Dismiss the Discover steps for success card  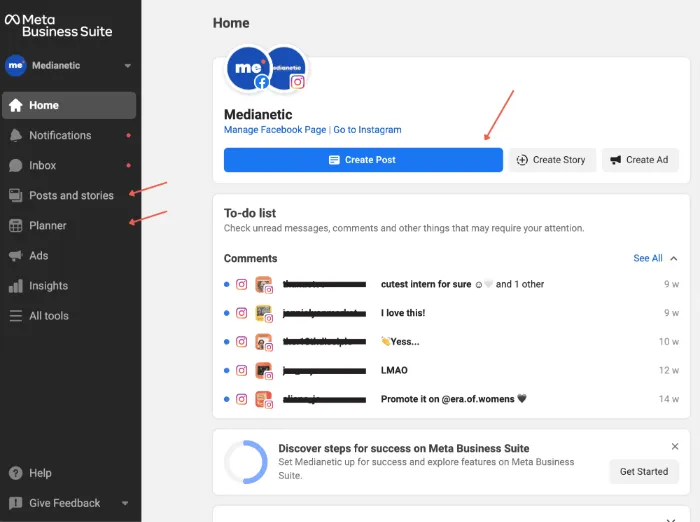[675, 447]
